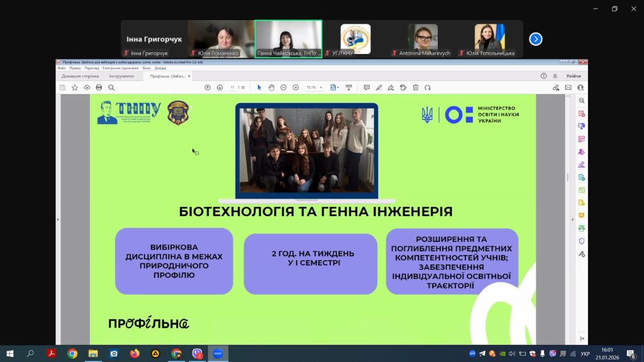The width and height of the screenshot is (644, 362).
Task: Click the page number input field
Action: point(233,87)
